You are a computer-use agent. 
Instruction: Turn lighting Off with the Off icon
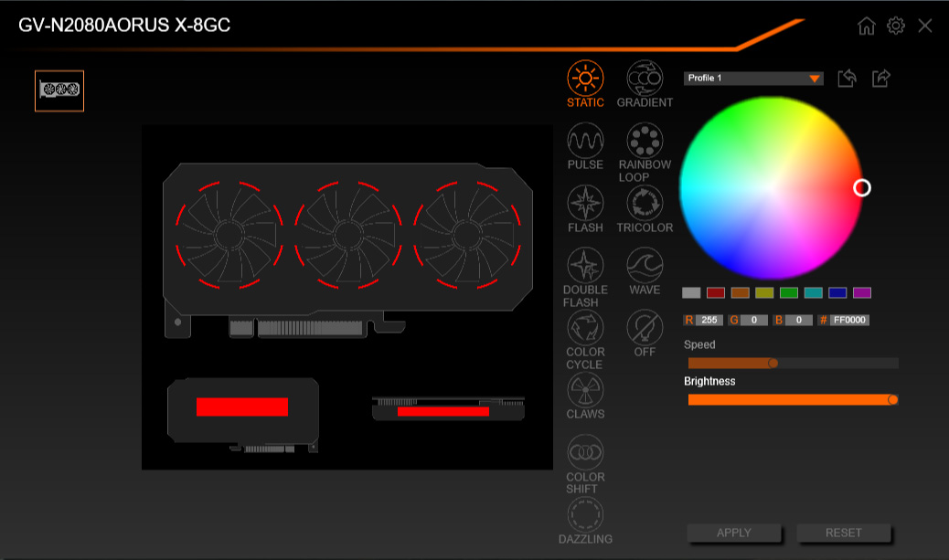pyautogui.click(x=645, y=327)
